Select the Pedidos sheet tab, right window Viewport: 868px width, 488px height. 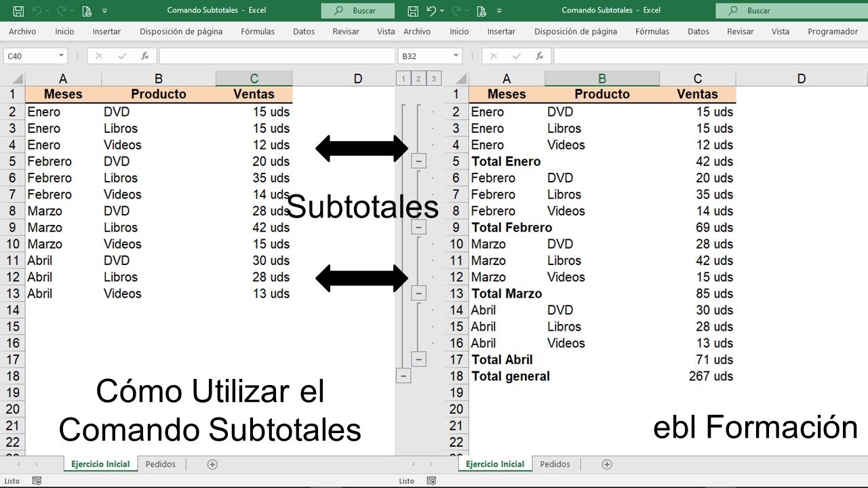(555, 464)
